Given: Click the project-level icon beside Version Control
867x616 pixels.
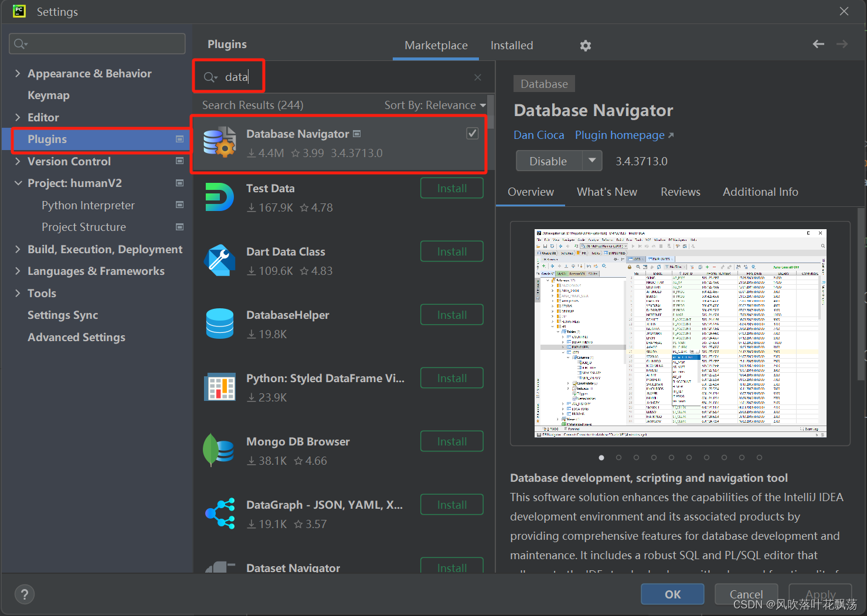Looking at the screenshot, I should 179,161.
